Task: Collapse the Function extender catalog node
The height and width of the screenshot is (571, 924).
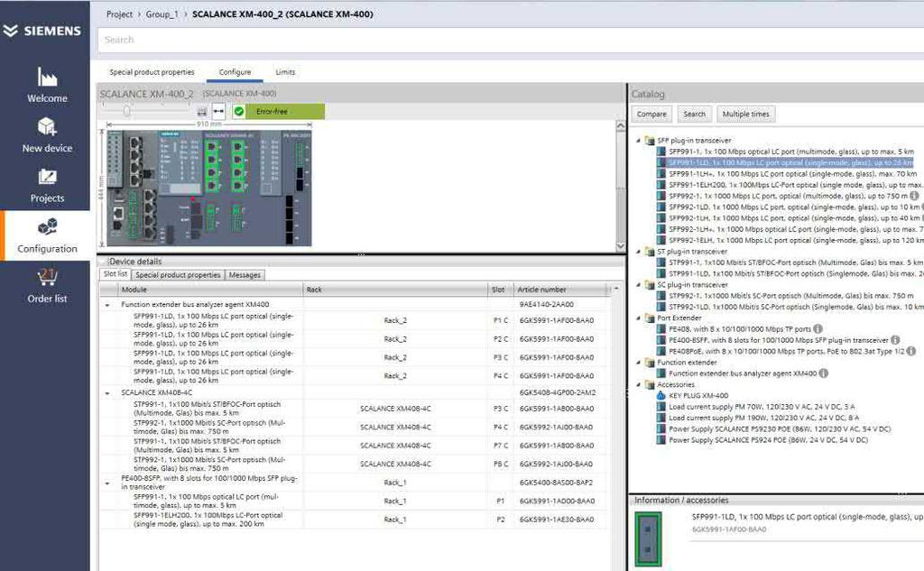Action: (x=638, y=363)
